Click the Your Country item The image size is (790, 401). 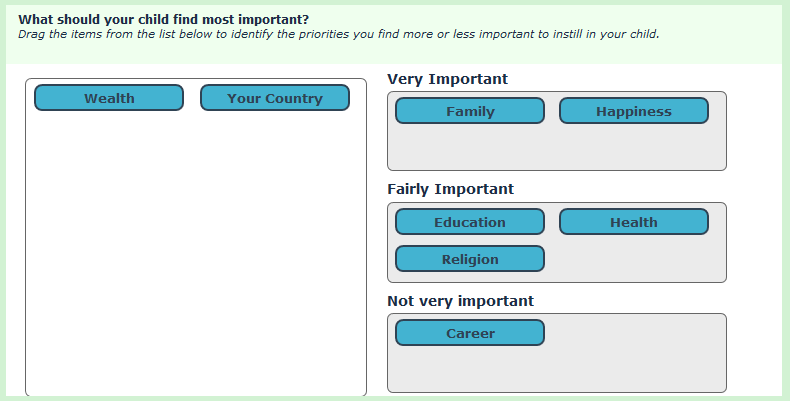tap(275, 98)
